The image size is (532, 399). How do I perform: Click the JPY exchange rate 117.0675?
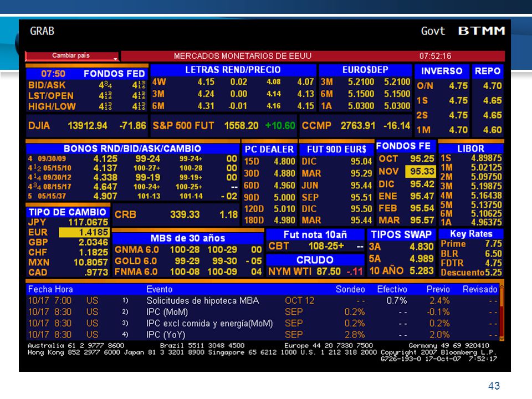(88, 223)
